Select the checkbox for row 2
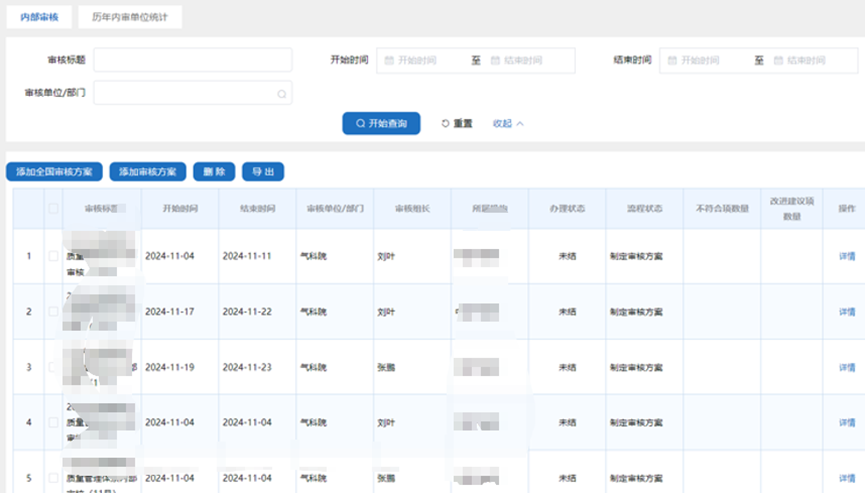Viewport: 865px width, 493px height. tap(54, 311)
